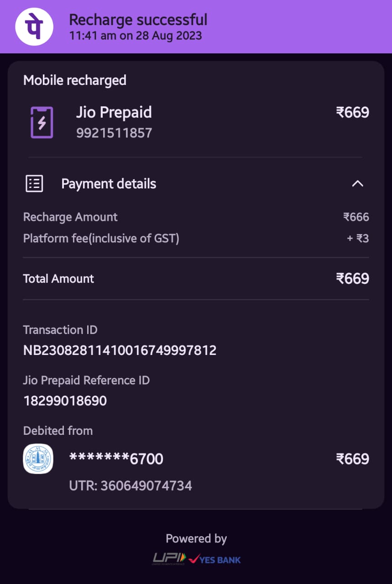Click the YES BANK logo
The height and width of the screenshot is (584, 392).
pyautogui.click(x=215, y=559)
